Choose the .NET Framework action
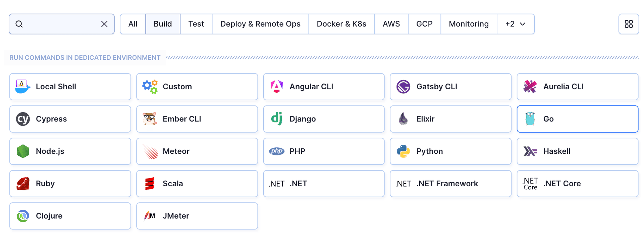 point(450,184)
